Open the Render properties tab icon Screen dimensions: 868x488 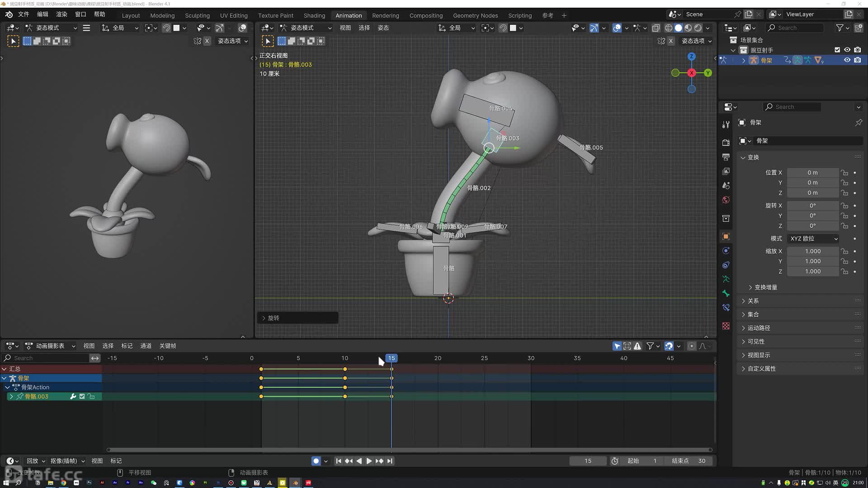726,142
